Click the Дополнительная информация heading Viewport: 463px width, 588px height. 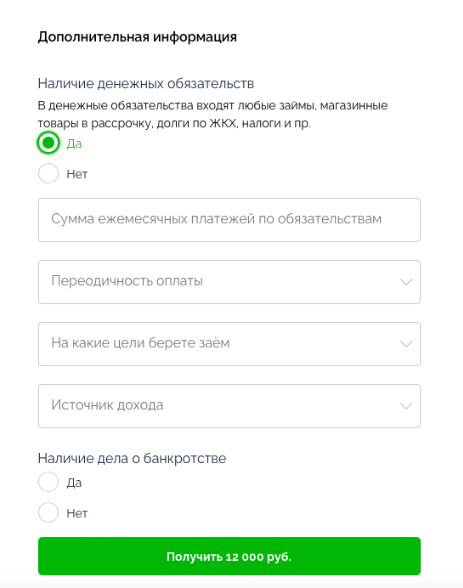pos(137,37)
